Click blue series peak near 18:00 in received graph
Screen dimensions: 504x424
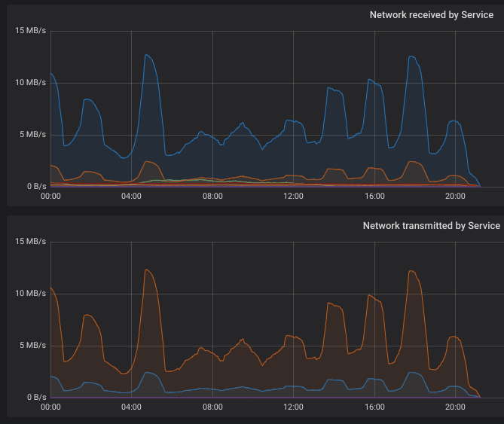[411, 56]
